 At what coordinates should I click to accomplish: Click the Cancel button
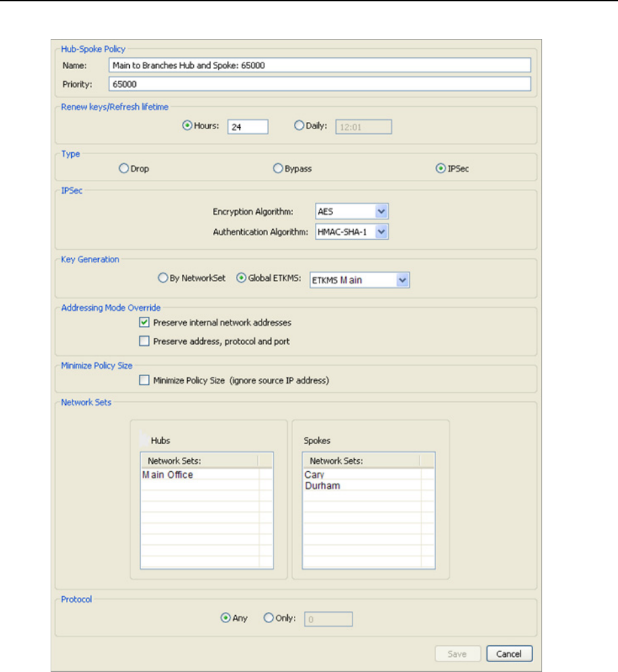[509, 654]
